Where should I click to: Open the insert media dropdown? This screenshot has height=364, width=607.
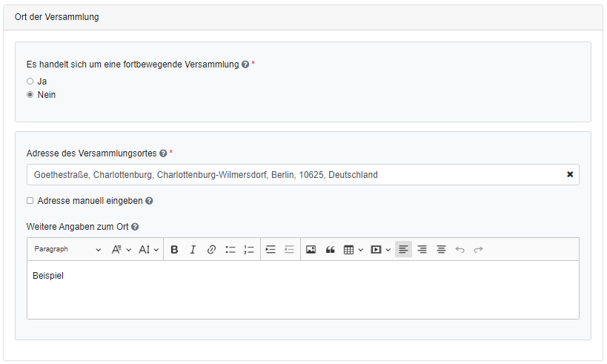[380, 250]
